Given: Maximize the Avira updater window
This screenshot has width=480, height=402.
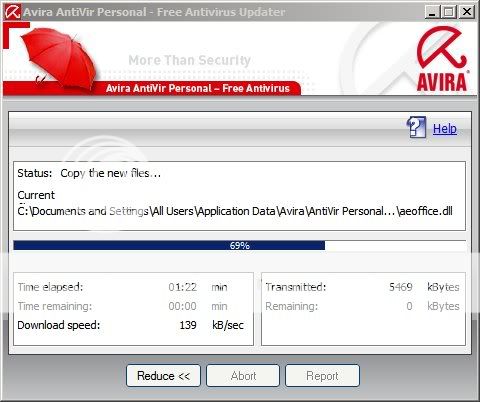Looking at the screenshot, I should coord(449,12).
